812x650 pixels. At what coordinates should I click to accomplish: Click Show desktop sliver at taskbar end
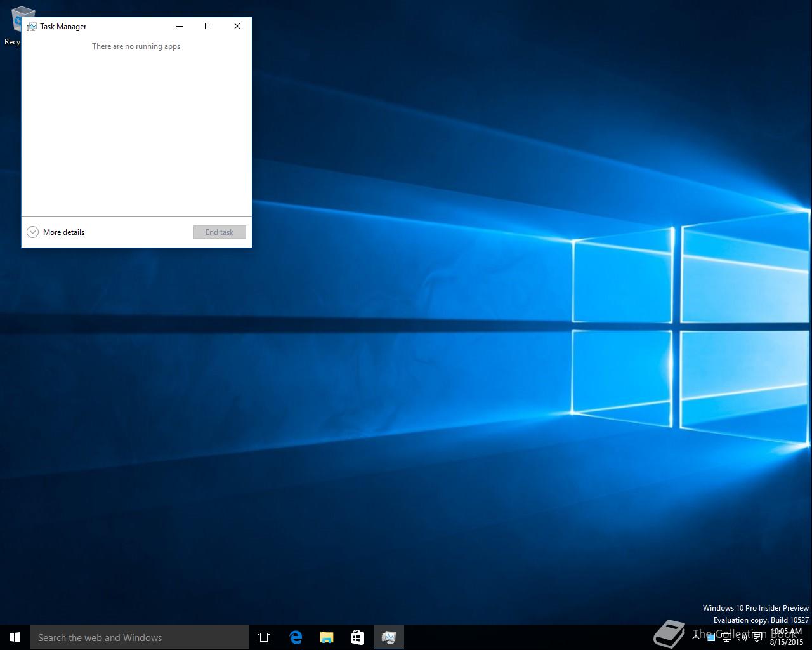tap(810, 637)
